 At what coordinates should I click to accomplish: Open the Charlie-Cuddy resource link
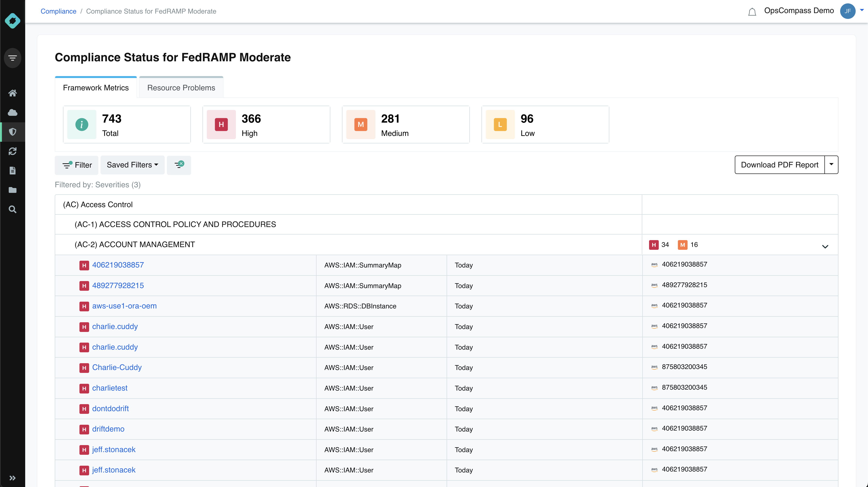click(x=117, y=367)
